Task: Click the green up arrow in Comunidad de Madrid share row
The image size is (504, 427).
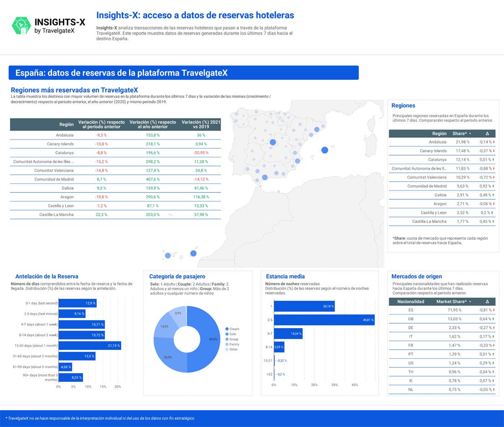Action: coord(494,186)
